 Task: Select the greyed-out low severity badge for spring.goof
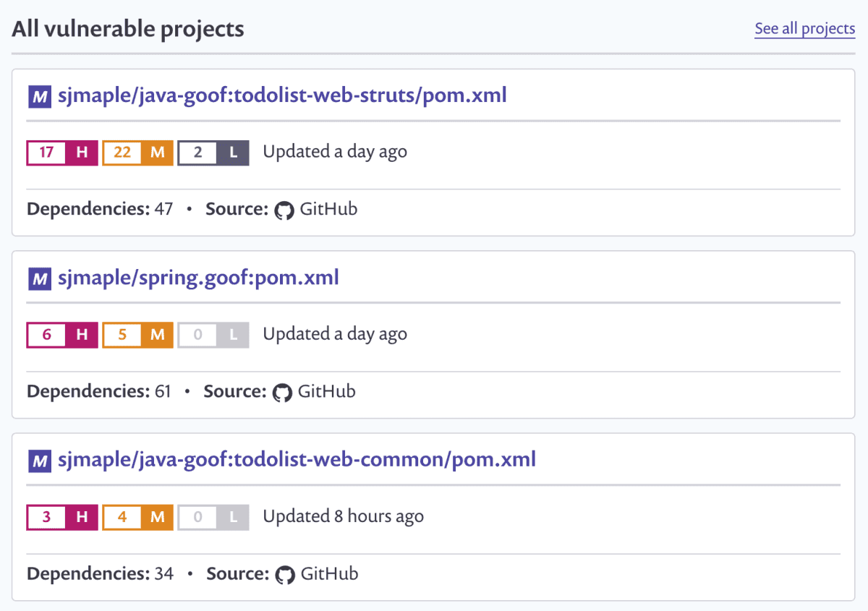213,335
